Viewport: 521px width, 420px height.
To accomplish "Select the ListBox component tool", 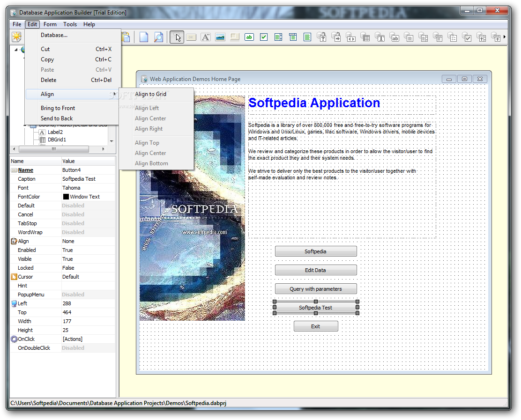I will click(x=278, y=37).
